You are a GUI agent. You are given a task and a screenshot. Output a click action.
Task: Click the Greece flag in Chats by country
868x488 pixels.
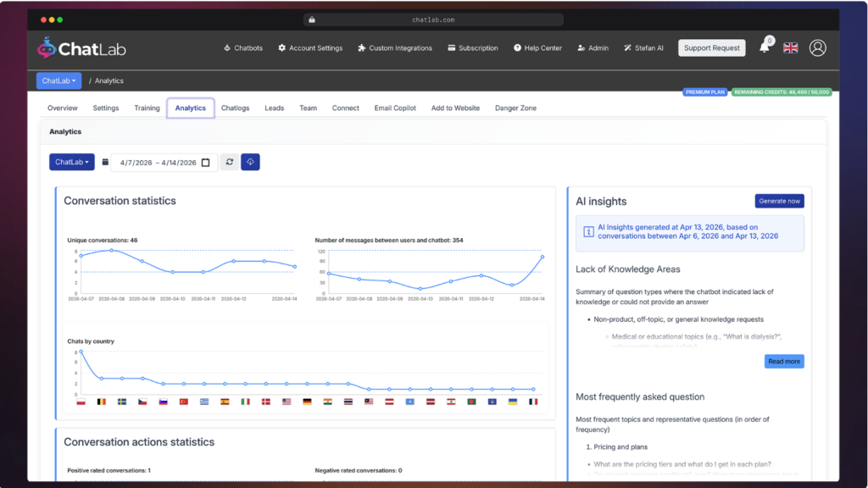pyautogui.click(x=204, y=402)
